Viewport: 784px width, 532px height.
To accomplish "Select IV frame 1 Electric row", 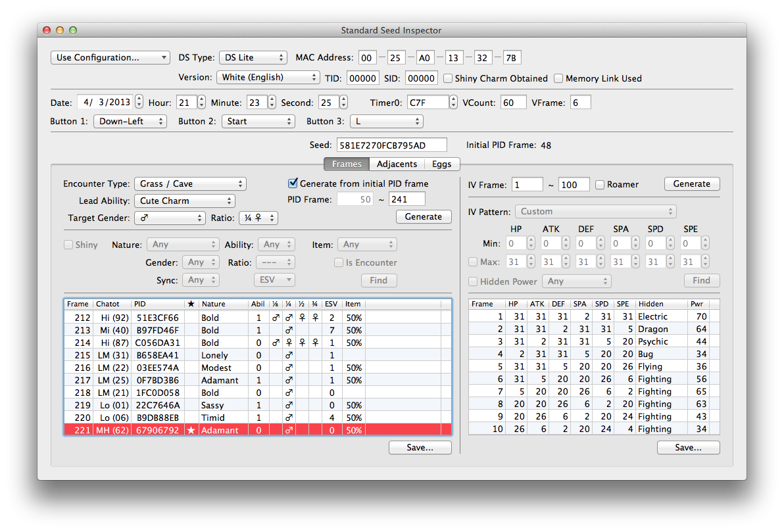I will coord(594,316).
